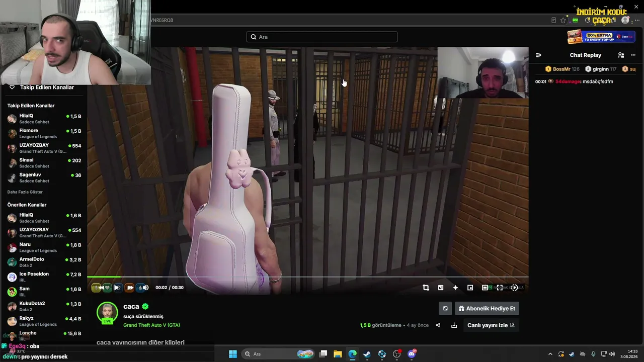Image resolution: width=644 pixels, height=362 pixels.
Task: Open the caca channel name link
Action: click(x=131, y=306)
